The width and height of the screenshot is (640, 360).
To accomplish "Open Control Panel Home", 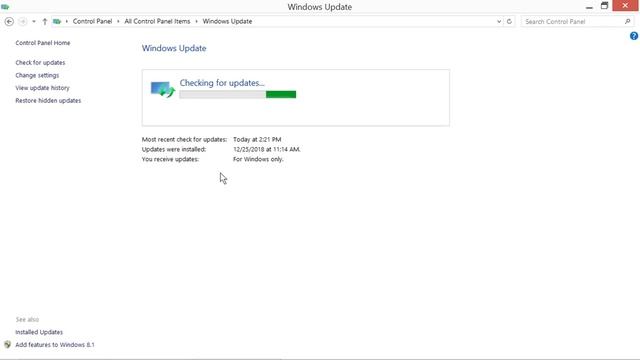I will pos(43,43).
